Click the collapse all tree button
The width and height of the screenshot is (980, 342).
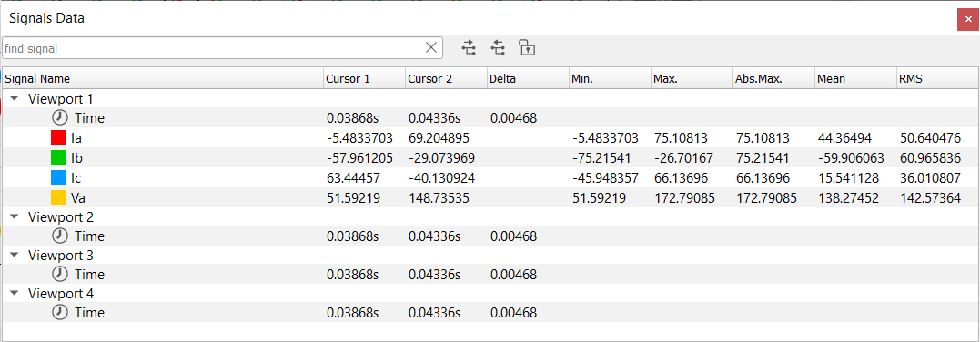[498, 47]
